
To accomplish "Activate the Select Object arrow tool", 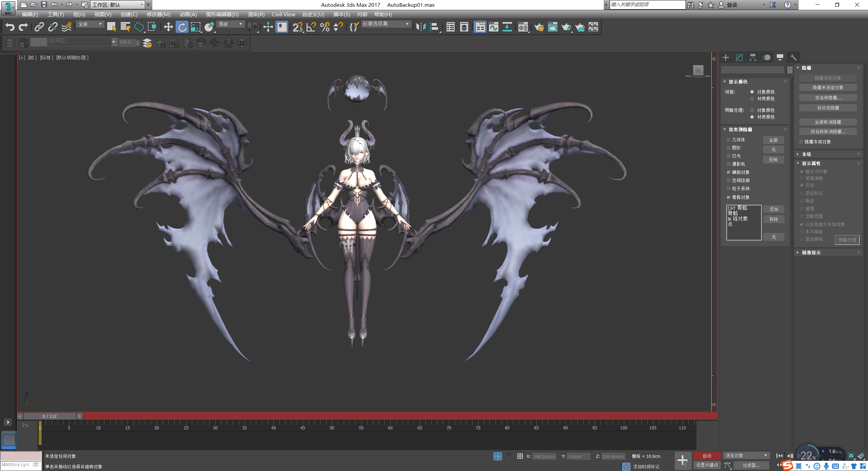I will [x=112, y=27].
